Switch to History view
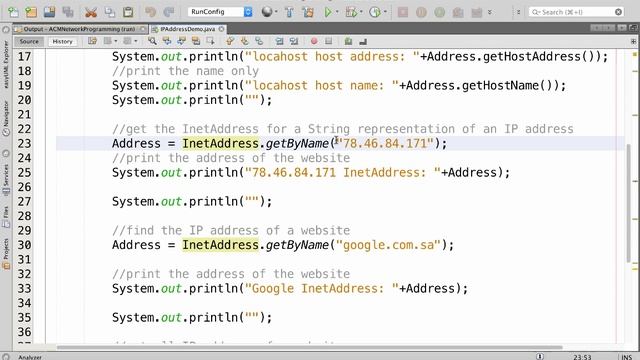This screenshot has width=640, height=360. 62,41
